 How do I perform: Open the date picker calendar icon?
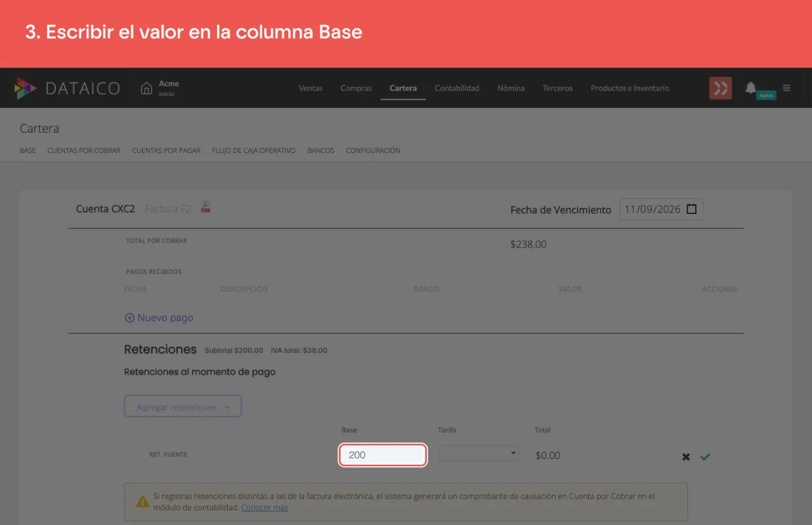tap(691, 209)
